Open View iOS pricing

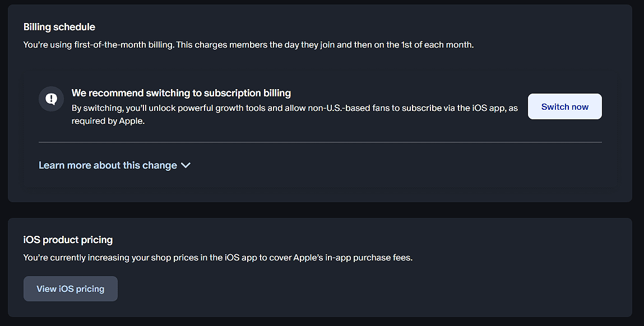(x=71, y=288)
